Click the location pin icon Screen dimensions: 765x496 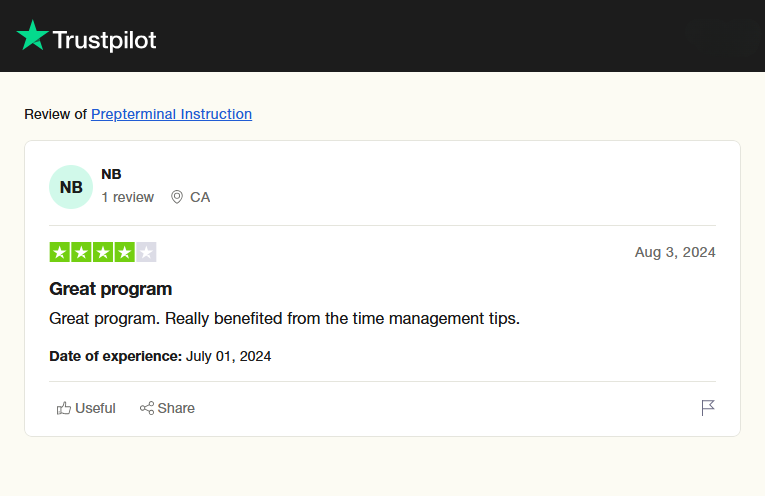(x=177, y=197)
